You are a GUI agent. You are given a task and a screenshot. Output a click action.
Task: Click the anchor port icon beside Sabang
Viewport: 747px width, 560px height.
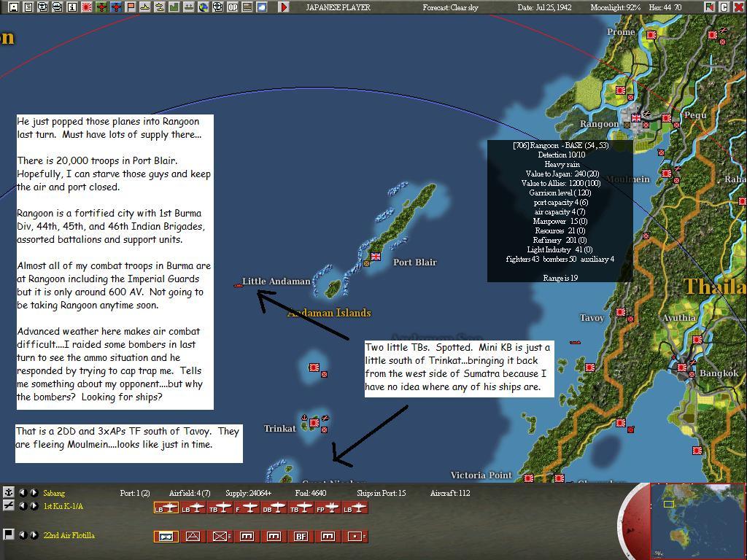tap(8, 492)
